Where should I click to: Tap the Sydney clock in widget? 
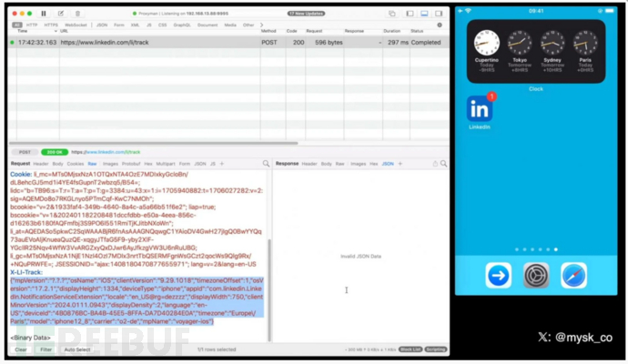[552, 43]
